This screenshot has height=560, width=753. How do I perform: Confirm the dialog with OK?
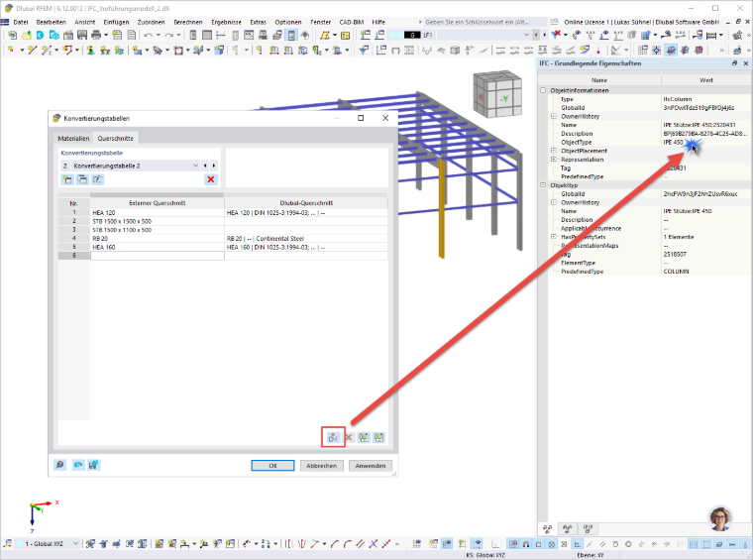pos(272,466)
